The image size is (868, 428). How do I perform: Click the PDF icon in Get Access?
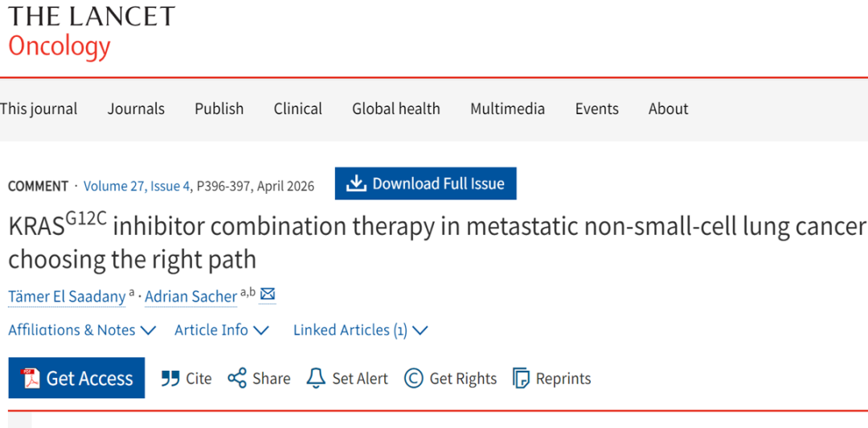pyautogui.click(x=31, y=378)
